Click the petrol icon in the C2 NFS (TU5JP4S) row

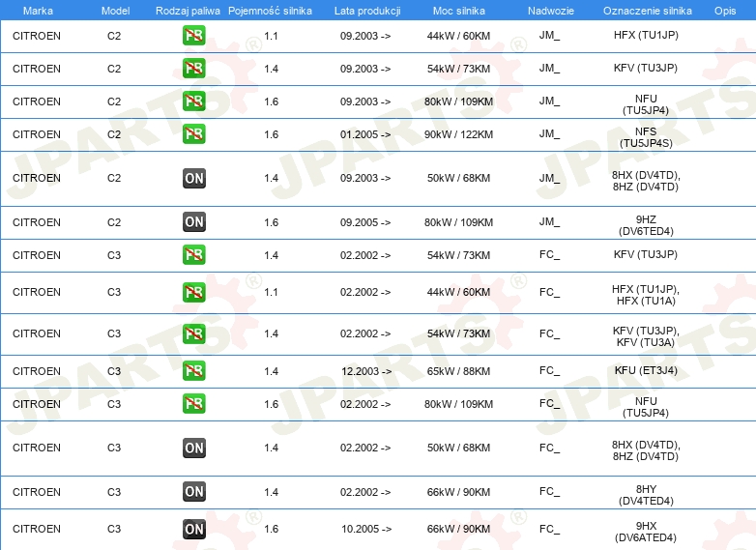tap(193, 133)
